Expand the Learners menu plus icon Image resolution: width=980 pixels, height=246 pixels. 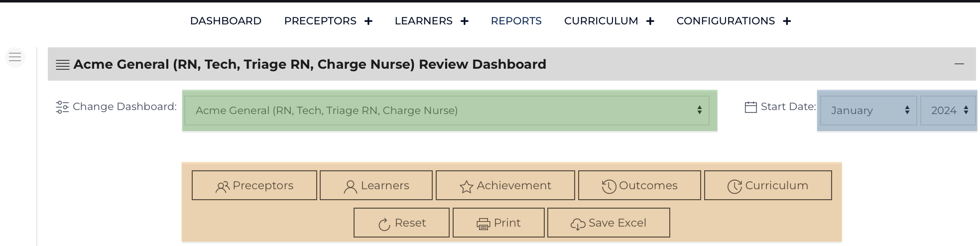465,21
